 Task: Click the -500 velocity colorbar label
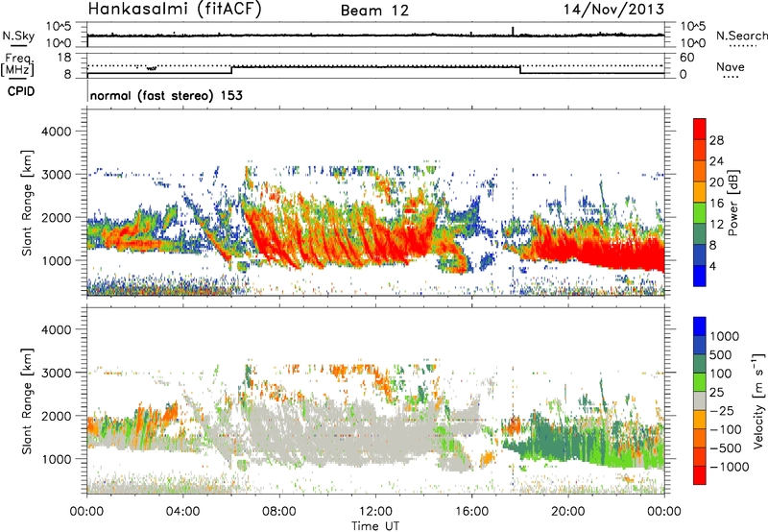[726, 448]
